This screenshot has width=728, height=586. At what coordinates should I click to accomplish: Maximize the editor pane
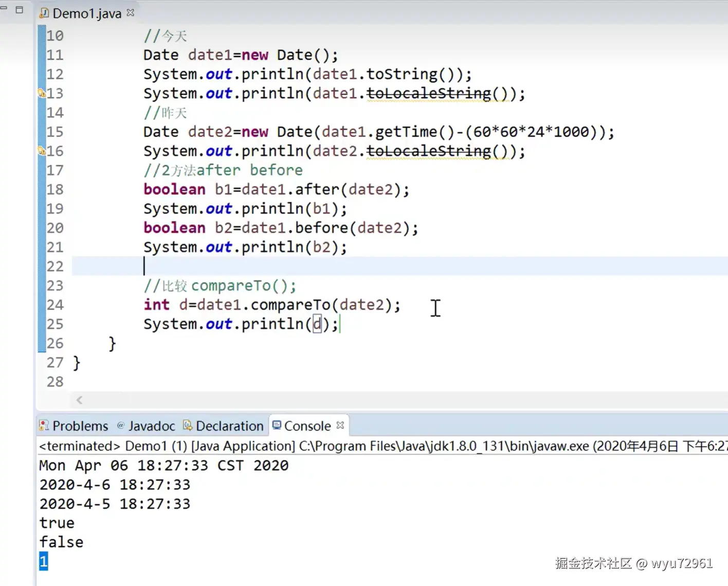click(x=20, y=9)
